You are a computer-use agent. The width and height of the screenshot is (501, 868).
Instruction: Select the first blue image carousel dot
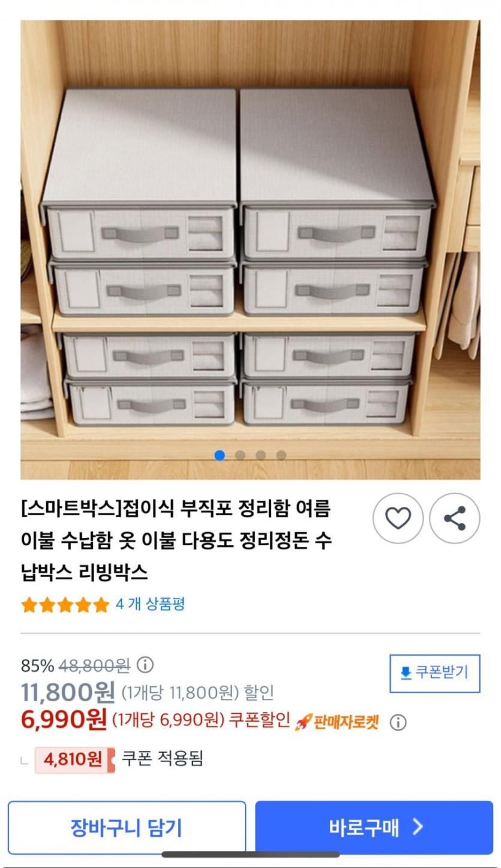coord(220,455)
